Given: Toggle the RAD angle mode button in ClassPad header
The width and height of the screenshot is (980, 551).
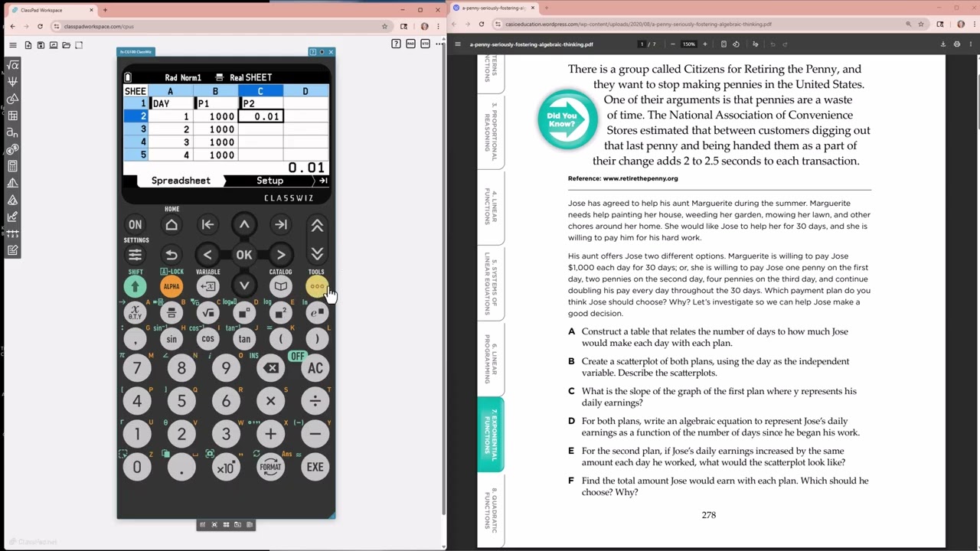Looking at the screenshot, I should tap(410, 44).
